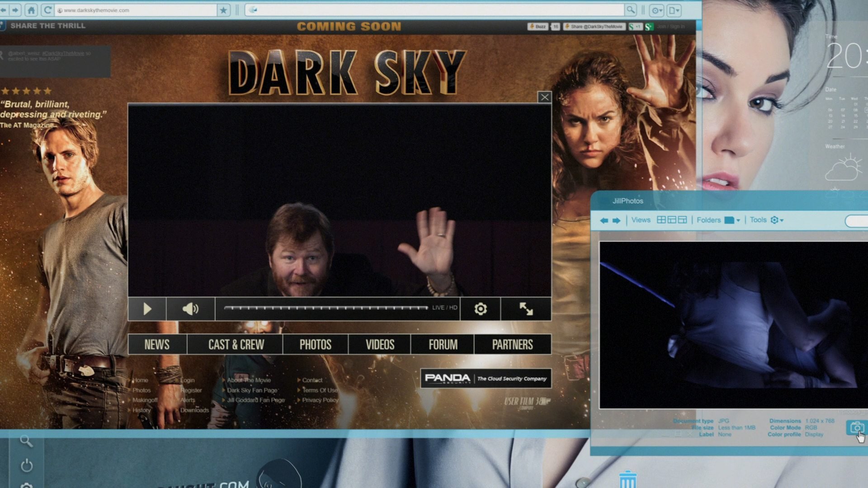Expand the video to fullscreen
Image resolution: width=868 pixels, height=488 pixels.
(526, 309)
